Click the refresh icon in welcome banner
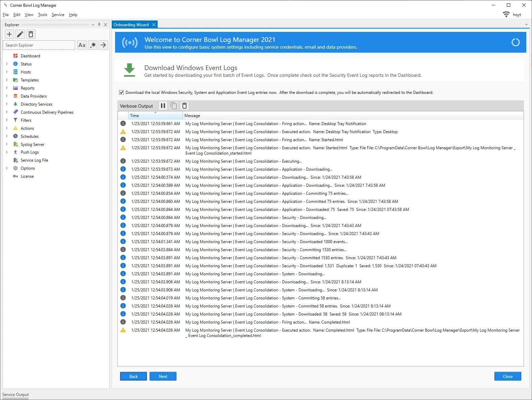 (515, 43)
